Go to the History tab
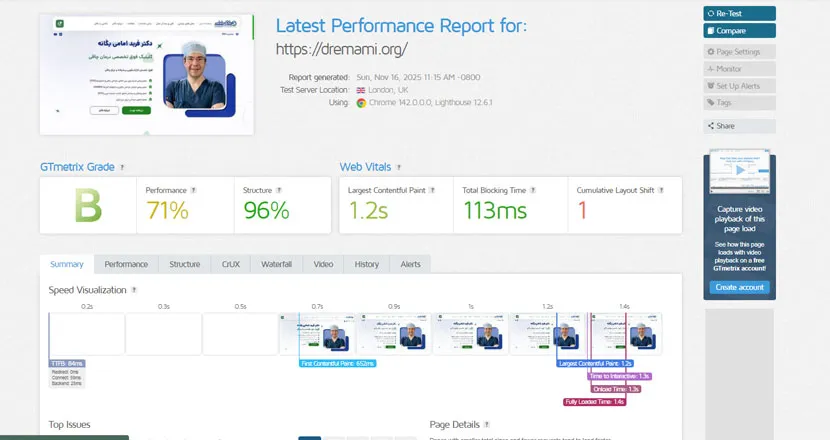The width and height of the screenshot is (830, 440). pyautogui.click(x=366, y=264)
